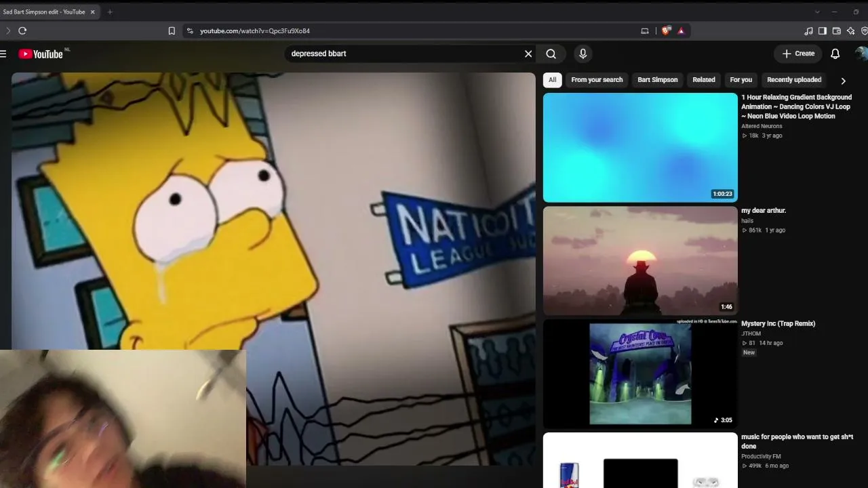Image resolution: width=868 pixels, height=488 pixels.
Task: Open the Mystery Inc Crystal Cove thumbnail
Action: tap(640, 373)
